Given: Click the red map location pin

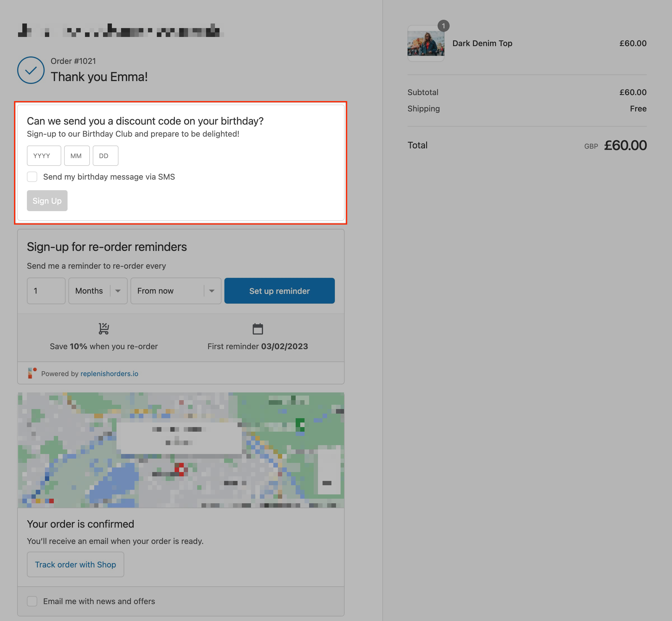Looking at the screenshot, I should tap(179, 468).
